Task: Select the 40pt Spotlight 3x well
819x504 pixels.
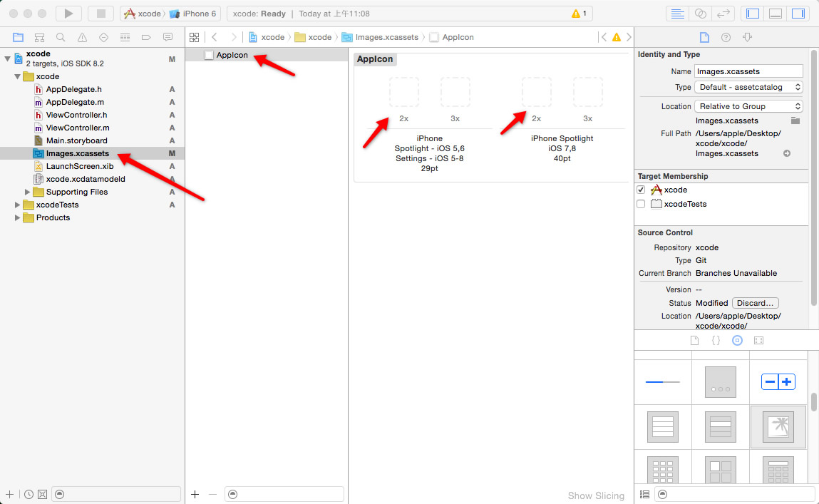Action: (587, 92)
